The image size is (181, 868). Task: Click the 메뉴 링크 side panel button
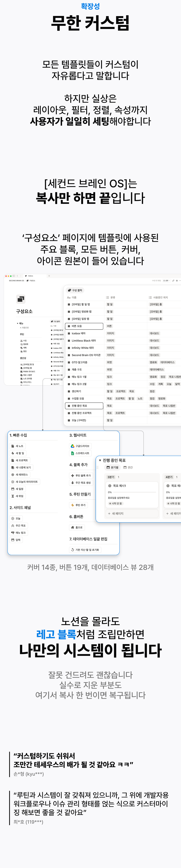click(19, 533)
